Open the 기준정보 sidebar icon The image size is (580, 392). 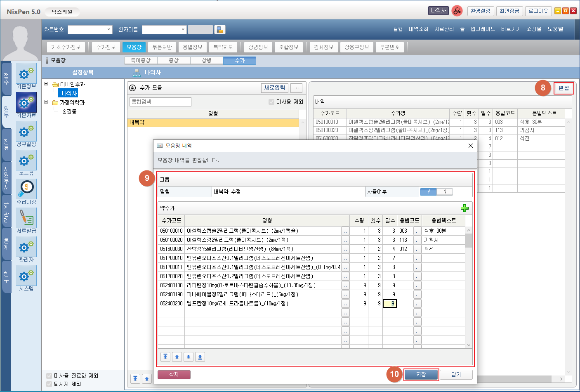(x=26, y=76)
